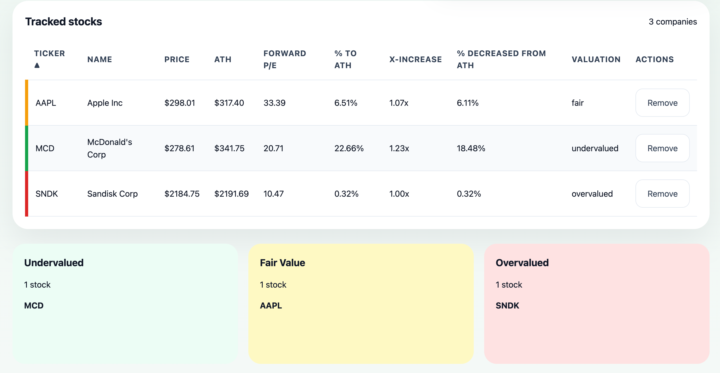Click 1 stock count in Undervalued card
Image resolution: width=720 pixels, height=373 pixels.
[x=37, y=285]
